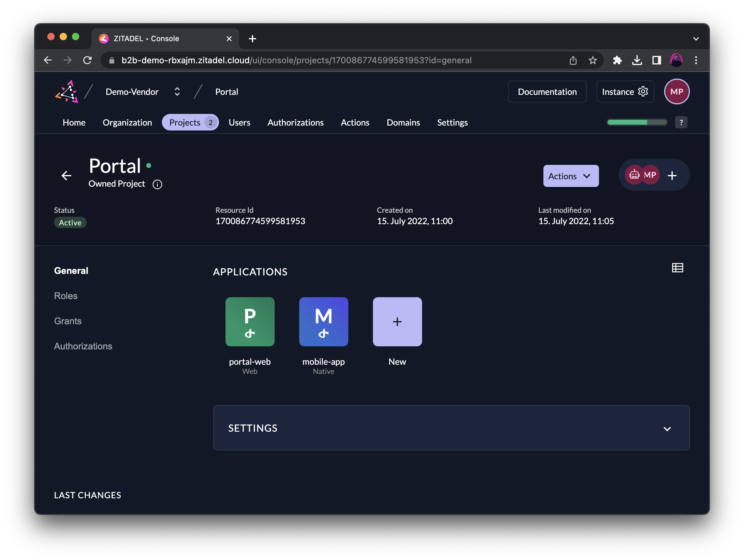Viewport: 744px width, 560px height.
Task: Click the ZITADEL logo icon in header
Action: pyautogui.click(x=67, y=91)
